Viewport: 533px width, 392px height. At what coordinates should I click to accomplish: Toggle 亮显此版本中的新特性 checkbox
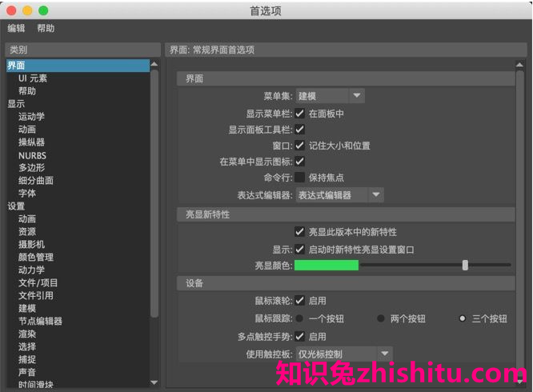coord(299,232)
